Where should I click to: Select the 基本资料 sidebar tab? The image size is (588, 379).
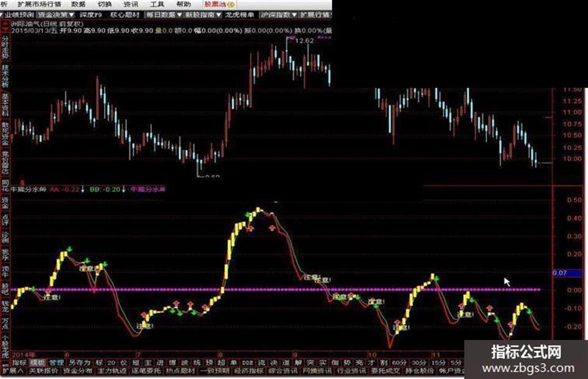tap(5, 105)
